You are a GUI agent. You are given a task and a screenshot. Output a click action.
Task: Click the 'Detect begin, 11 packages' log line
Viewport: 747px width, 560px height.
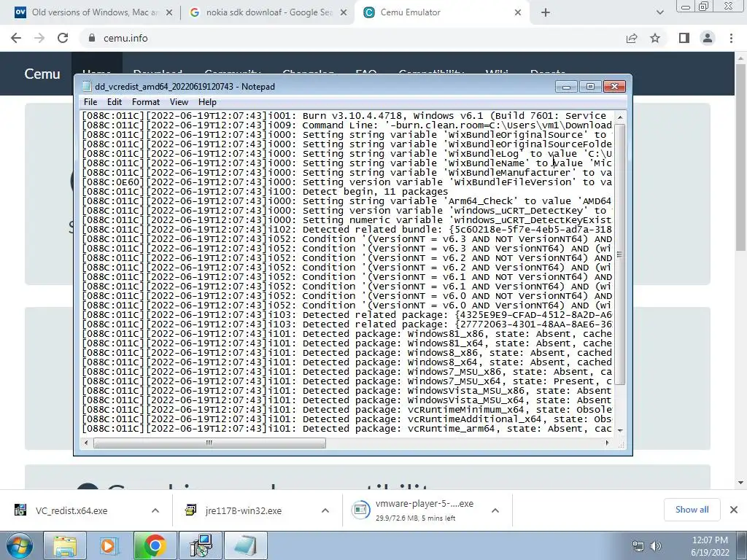point(265,192)
